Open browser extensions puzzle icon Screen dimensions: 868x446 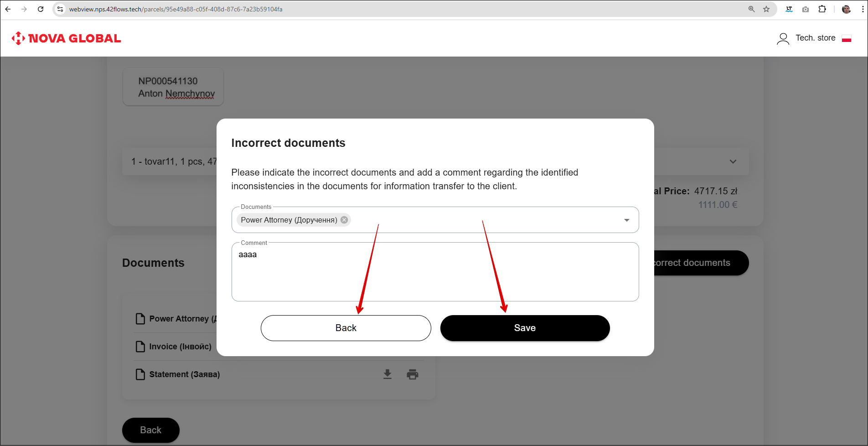point(822,9)
